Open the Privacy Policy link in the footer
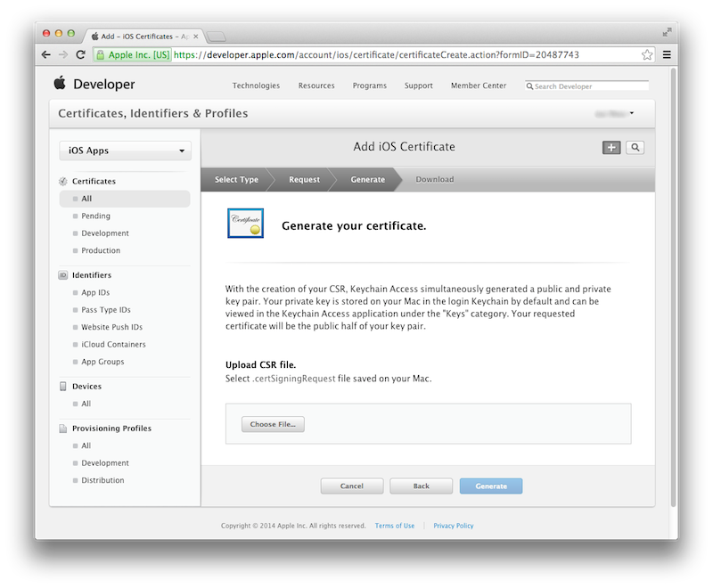Screen dimensions: 713x588 point(453,526)
